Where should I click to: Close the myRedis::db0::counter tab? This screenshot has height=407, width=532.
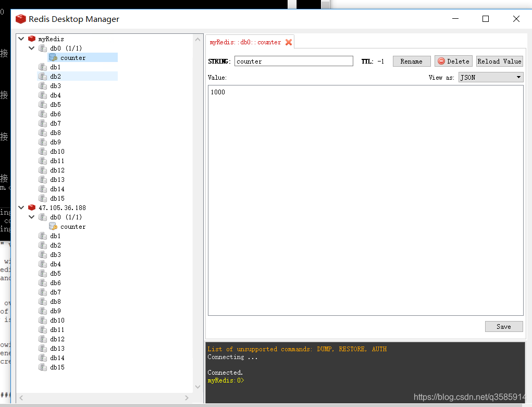click(x=289, y=42)
